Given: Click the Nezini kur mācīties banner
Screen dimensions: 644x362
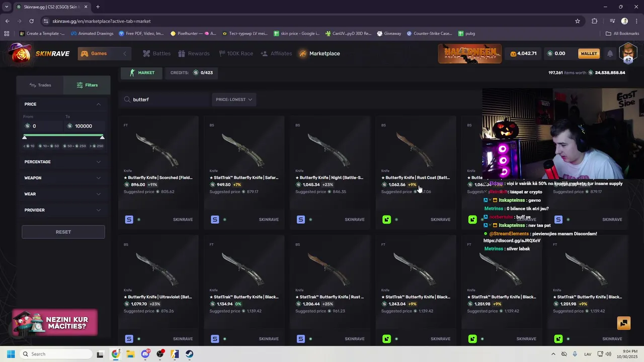Looking at the screenshot, I should 55,323.
